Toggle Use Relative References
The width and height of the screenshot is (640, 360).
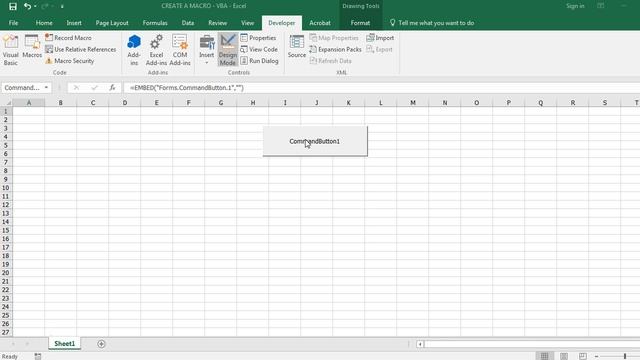(x=81, y=49)
